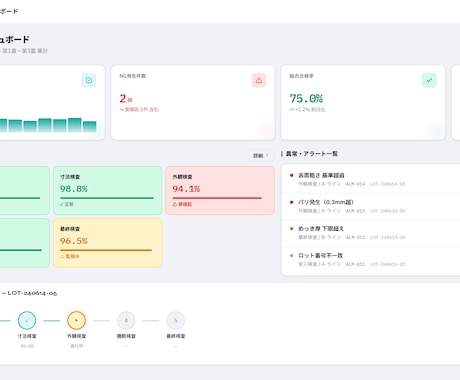
Task: Select the red 94.1% inspection card
Action: coord(220,191)
